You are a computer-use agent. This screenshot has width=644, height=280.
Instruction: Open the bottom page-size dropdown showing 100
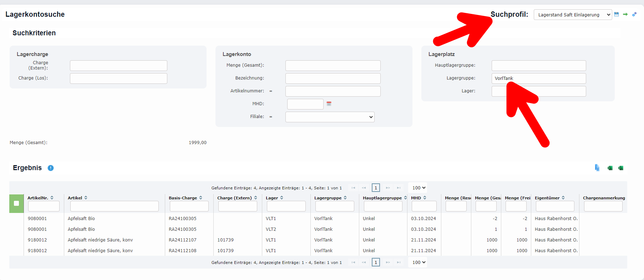[x=419, y=262]
